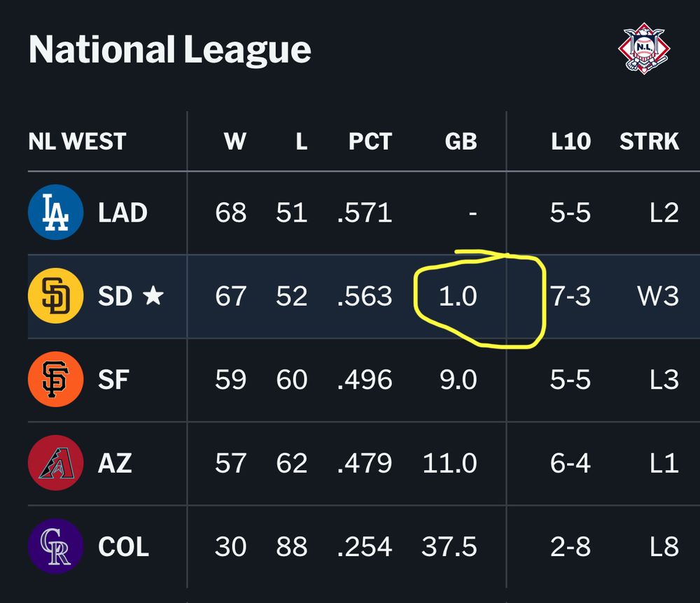Screen dimensions: 700x603
Task: Expand the STRK column details
Action: tap(648, 141)
